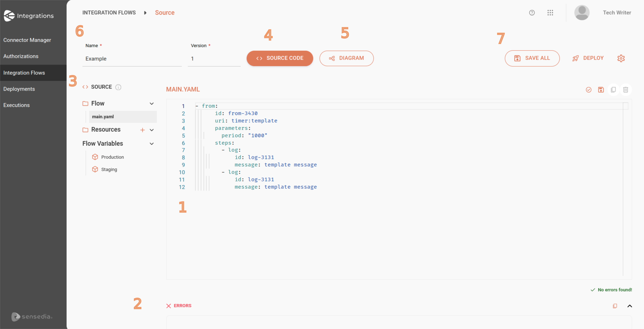Image resolution: width=644 pixels, height=329 pixels.
Task: Collapse the Flow Variables chevron
Action: [x=152, y=144]
